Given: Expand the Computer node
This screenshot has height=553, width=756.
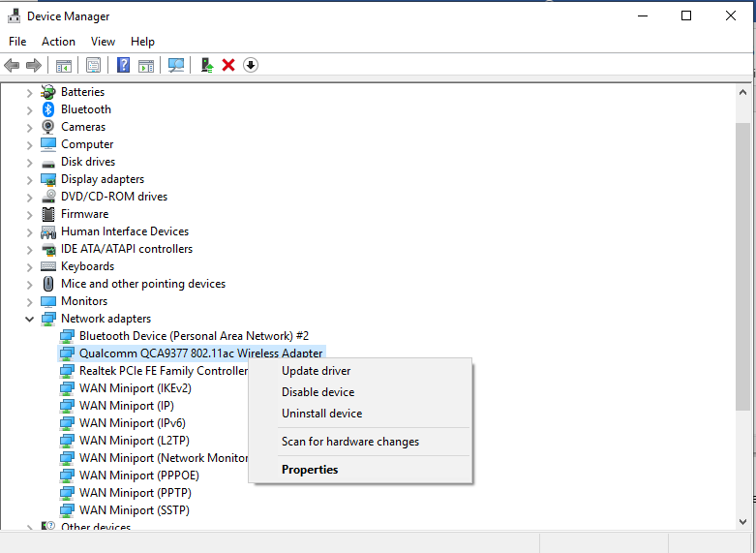Looking at the screenshot, I should 29,144.
